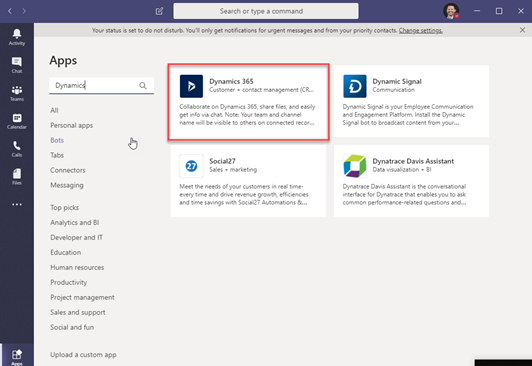Screen dimensions: 532x366
Task: Select the Personal apps category
Action: [x=72, y=125]
